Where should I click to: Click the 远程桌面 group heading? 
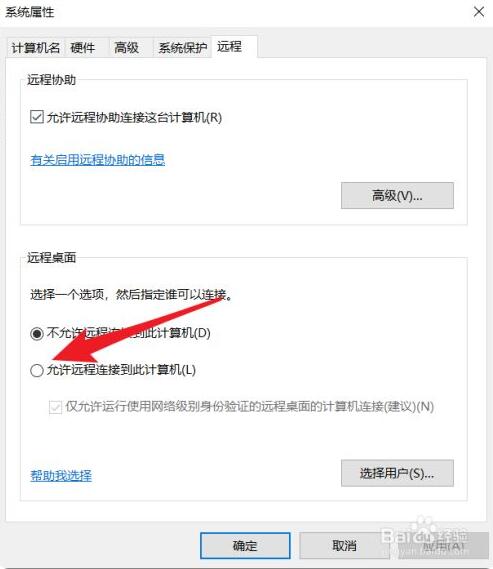(x=52, y=258)
